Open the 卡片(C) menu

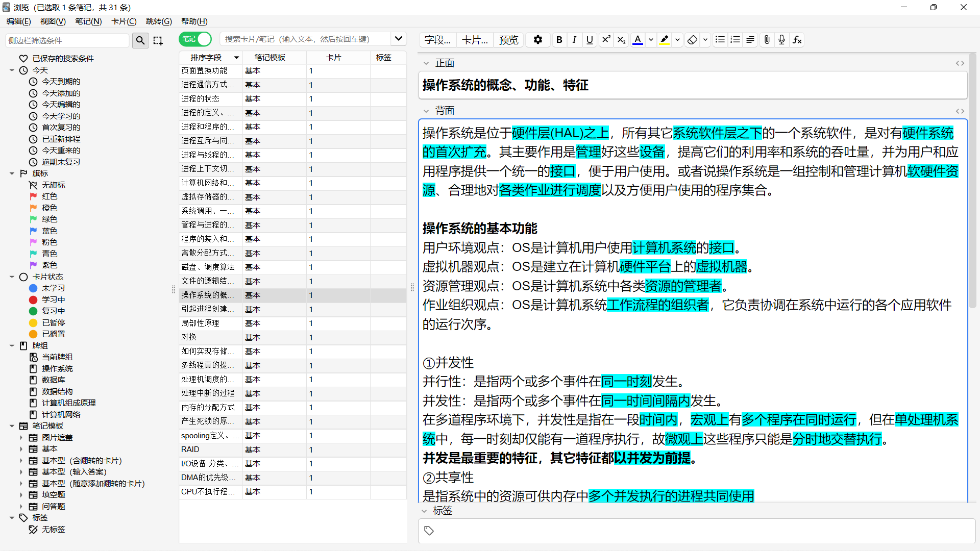pyautogui.click(x=124, y=21)
